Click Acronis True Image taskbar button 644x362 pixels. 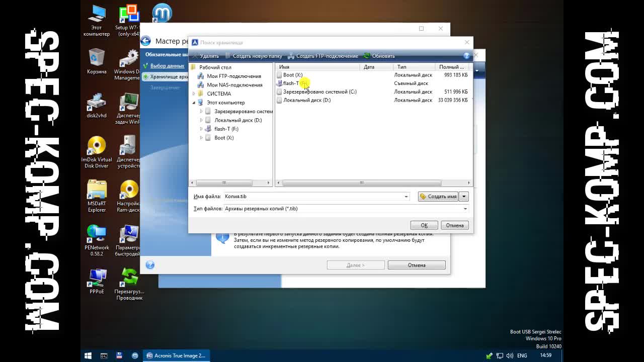[x=176, y=355]
